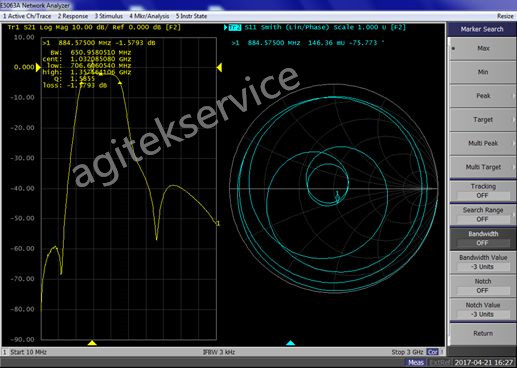The width and height of the screenshot is (517, 368).
Task: Click the yellow marker triangle below S21 plot
Action: click(92, 343)
